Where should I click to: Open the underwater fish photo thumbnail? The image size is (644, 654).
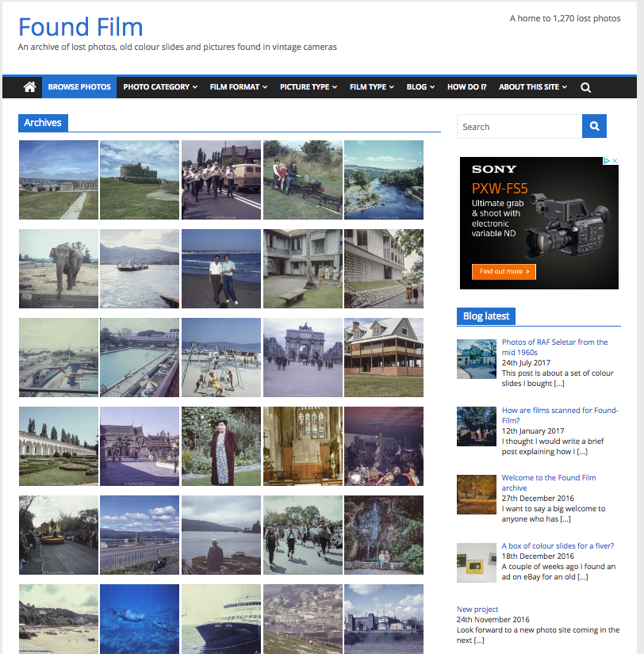140,619
